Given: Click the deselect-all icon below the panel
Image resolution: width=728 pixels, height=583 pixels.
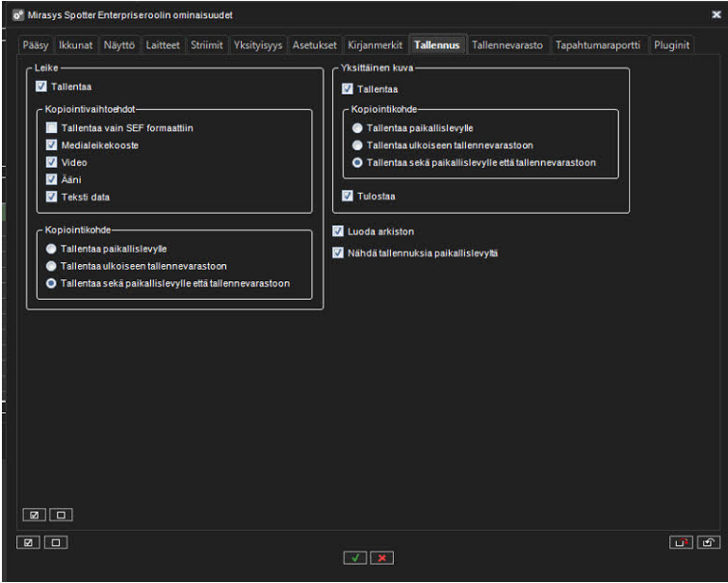Looking at the screenshot, I should click(x=54, y=543).
